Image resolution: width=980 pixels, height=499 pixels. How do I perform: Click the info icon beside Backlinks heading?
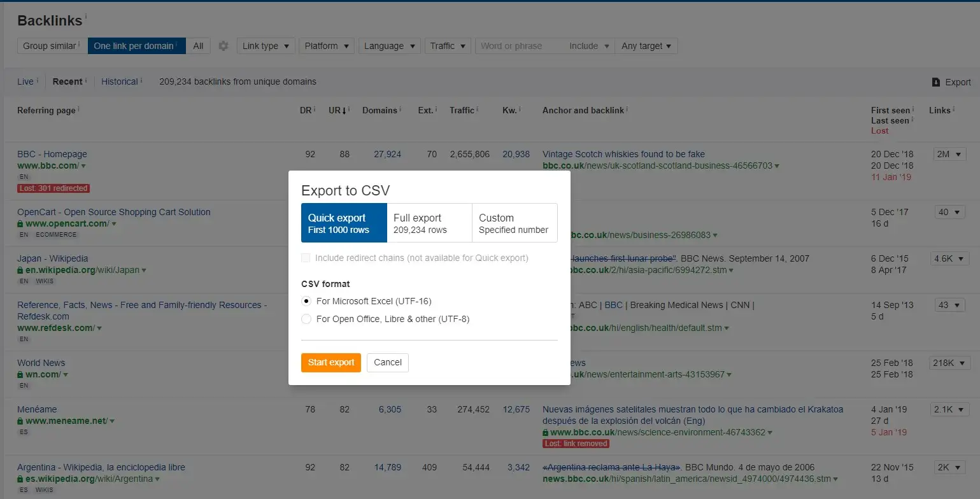tap(86, 17)
